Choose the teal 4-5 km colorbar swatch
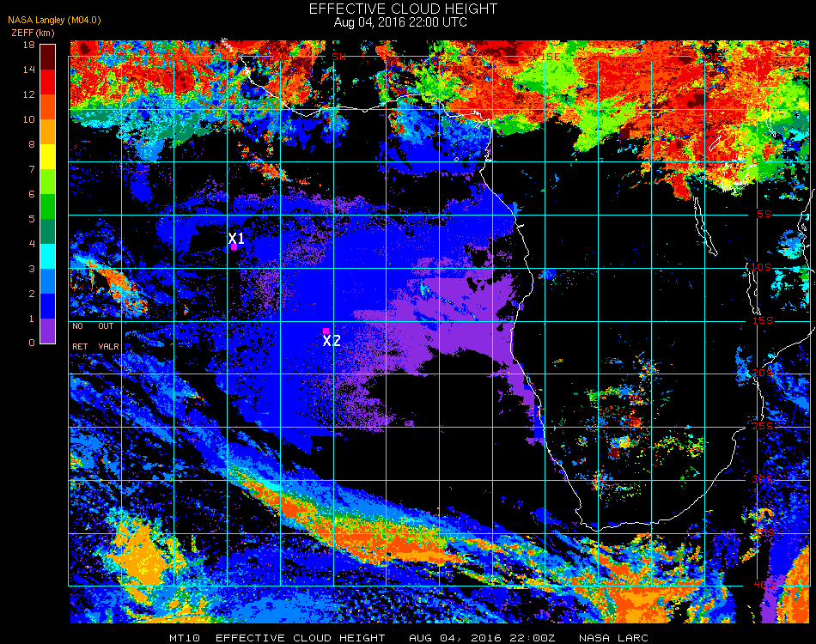 click(x=48, y=232)
